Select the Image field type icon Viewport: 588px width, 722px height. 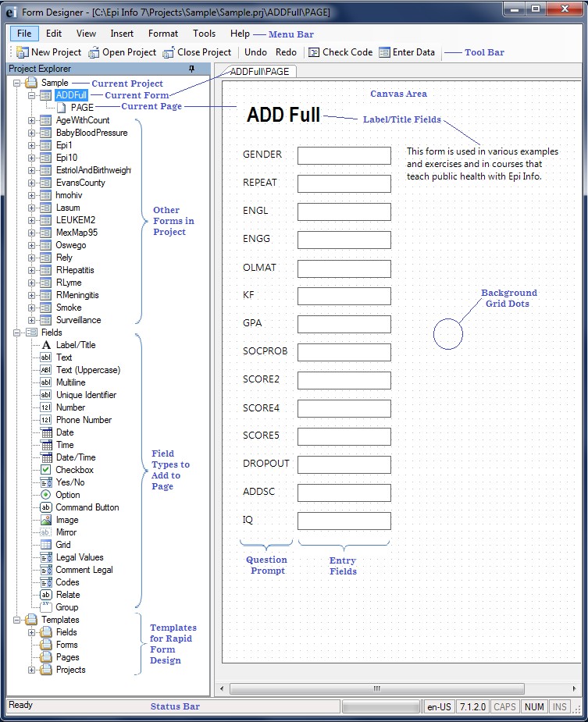point(46,520)
